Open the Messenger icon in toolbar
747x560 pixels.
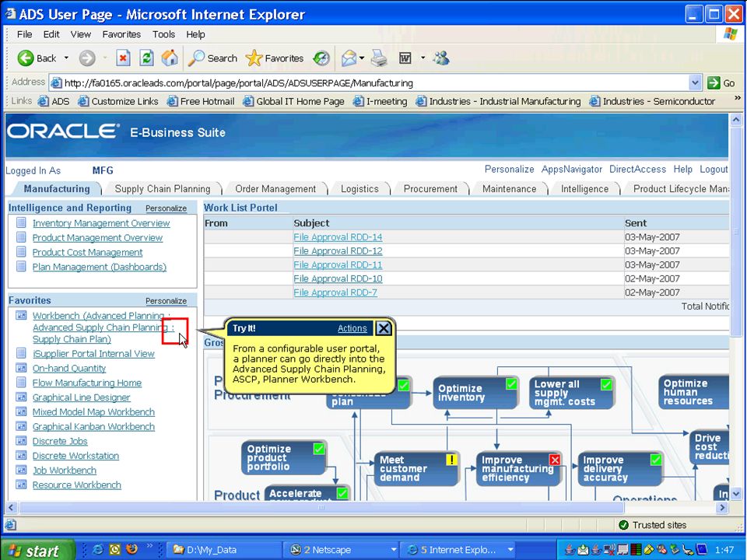[441, 58]
